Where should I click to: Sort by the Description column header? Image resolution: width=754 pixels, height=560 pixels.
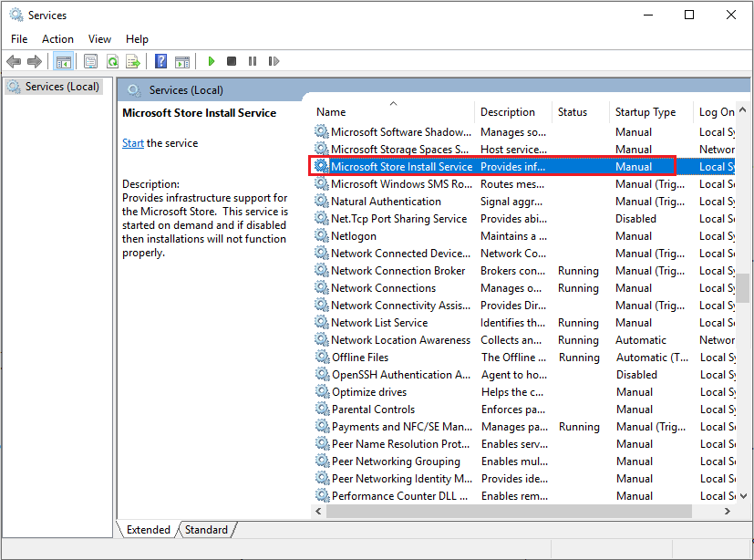point(513,112)
